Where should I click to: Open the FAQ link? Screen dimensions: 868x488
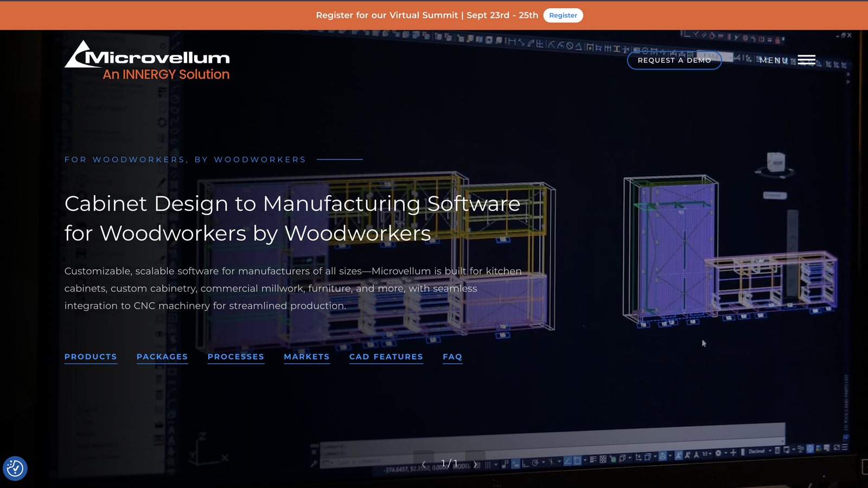(452, 357)
